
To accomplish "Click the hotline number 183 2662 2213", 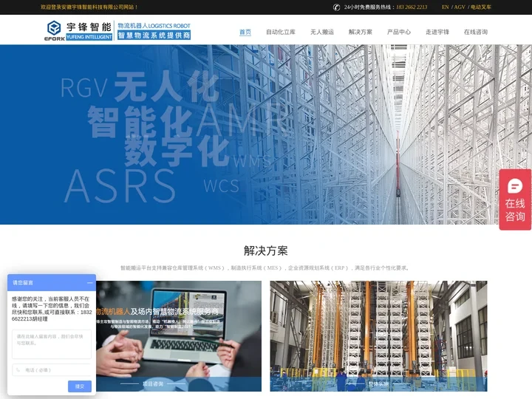I will [x=412, y=7].
